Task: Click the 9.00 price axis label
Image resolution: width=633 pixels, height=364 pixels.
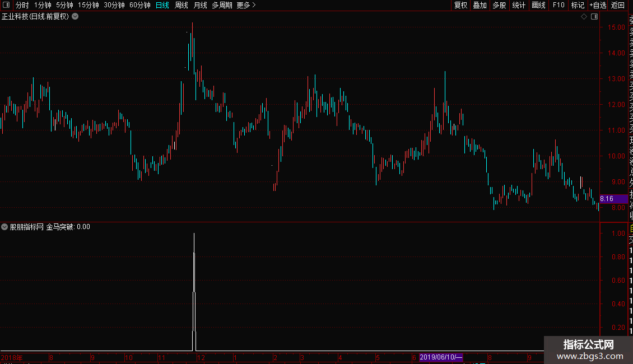Action: click(x=618, y=182)
